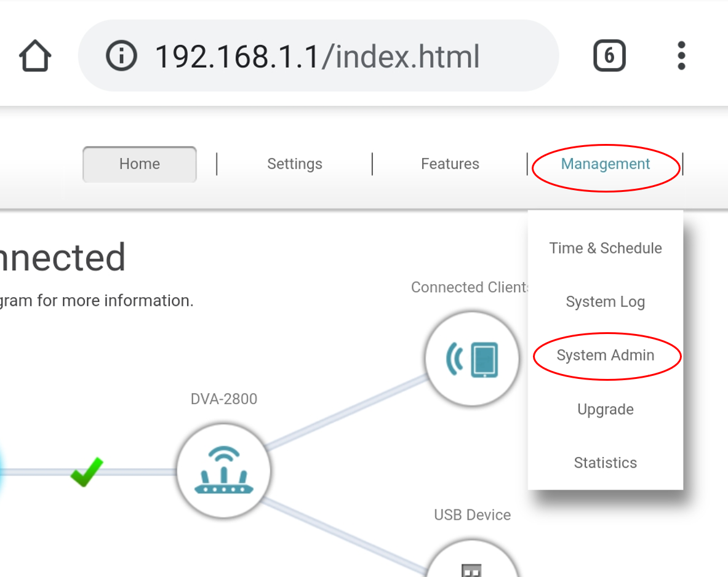Click the Connected Clients device icon
This screenshot has width=728, height=577.
pos(472,359)
